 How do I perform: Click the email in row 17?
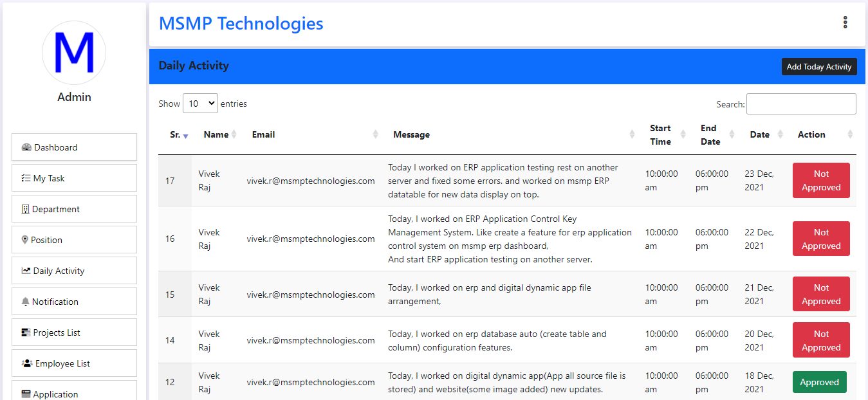[311, 181]
